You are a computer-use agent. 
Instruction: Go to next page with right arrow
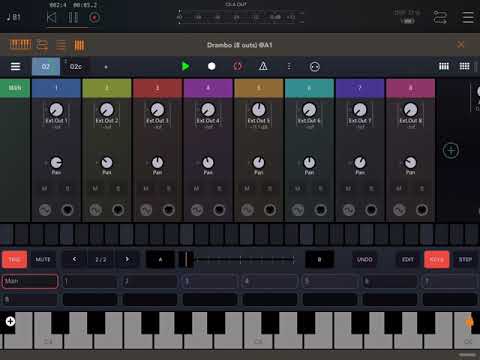[127, 259]
